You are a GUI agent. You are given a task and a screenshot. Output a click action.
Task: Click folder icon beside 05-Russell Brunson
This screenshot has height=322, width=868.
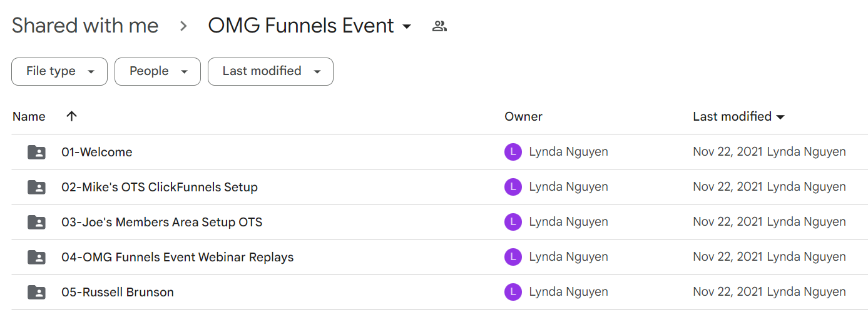coord(37,292)
